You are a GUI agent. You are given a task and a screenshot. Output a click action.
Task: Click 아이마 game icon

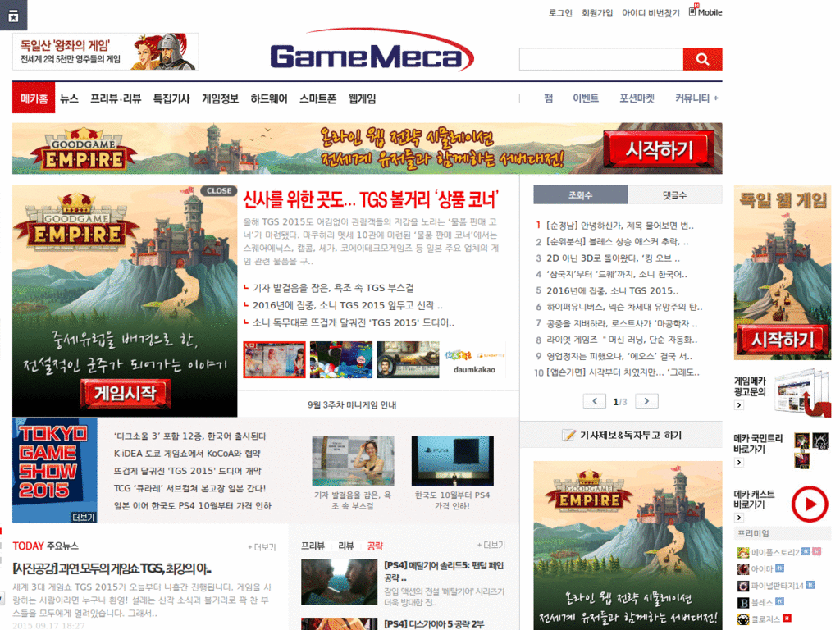coord(743,569)
